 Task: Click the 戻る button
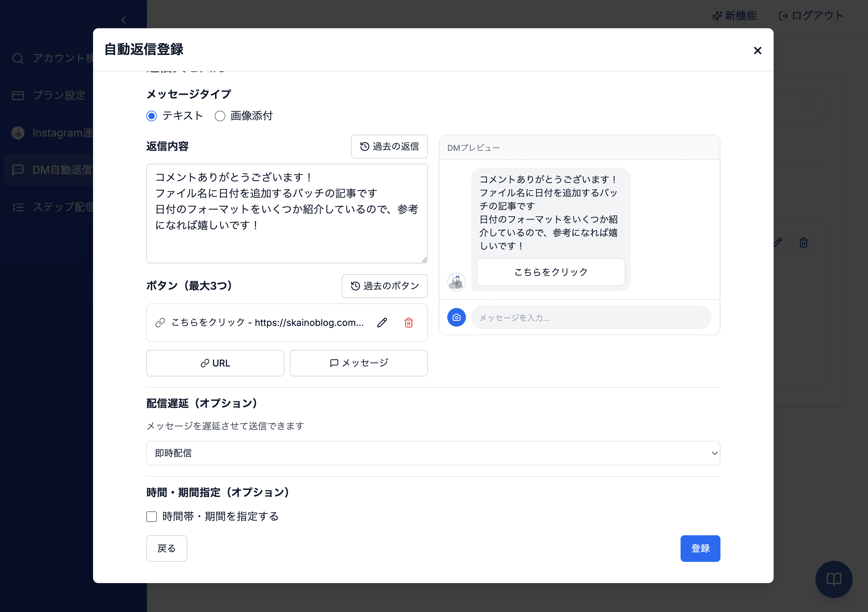point(167,548)
